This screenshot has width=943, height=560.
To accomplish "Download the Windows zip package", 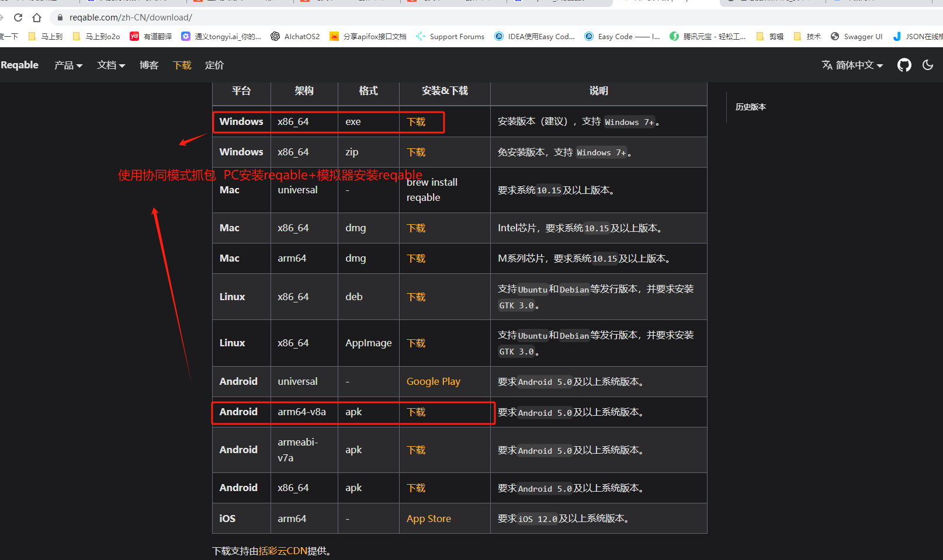I will [x=416, y=152].
